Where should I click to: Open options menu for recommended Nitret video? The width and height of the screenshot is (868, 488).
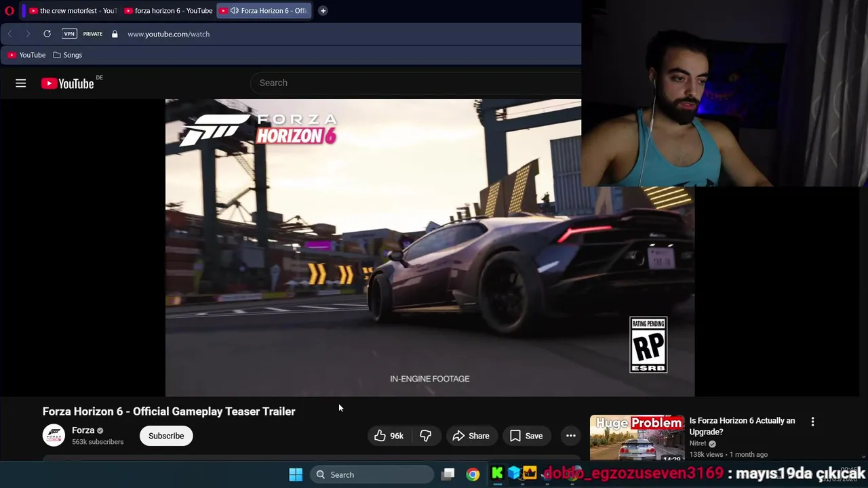(812, 422)
